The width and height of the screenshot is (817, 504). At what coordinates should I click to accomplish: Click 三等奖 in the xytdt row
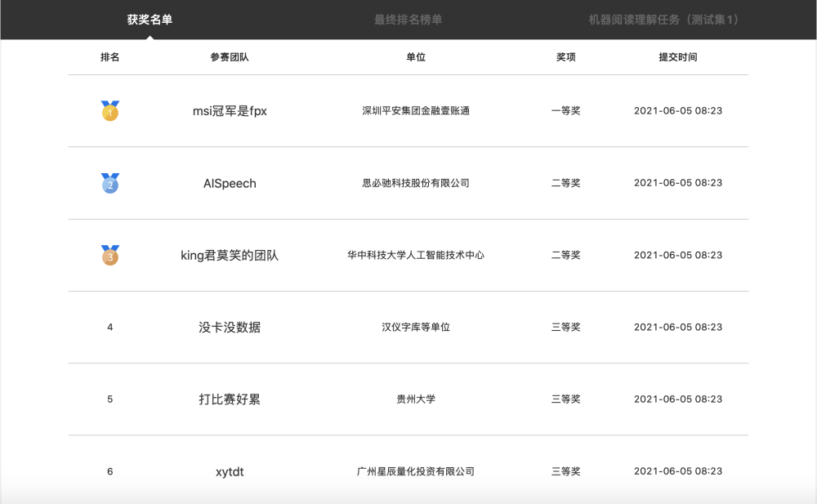click(x=566, y=471)
